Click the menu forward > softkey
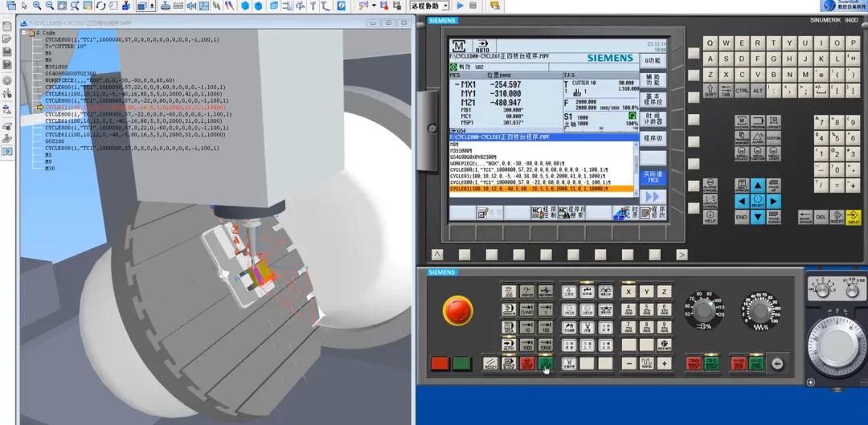 pos(682,255)
